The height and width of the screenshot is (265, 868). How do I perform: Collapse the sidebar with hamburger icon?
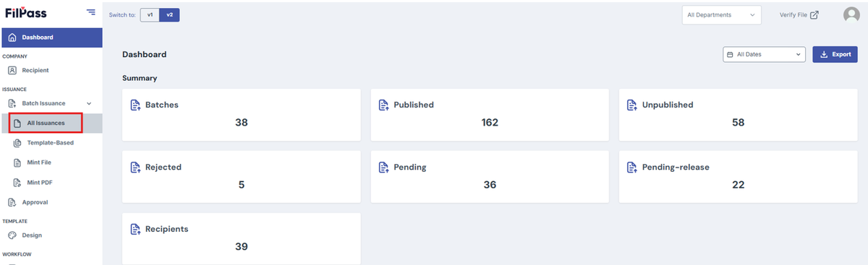pos(90,12)
